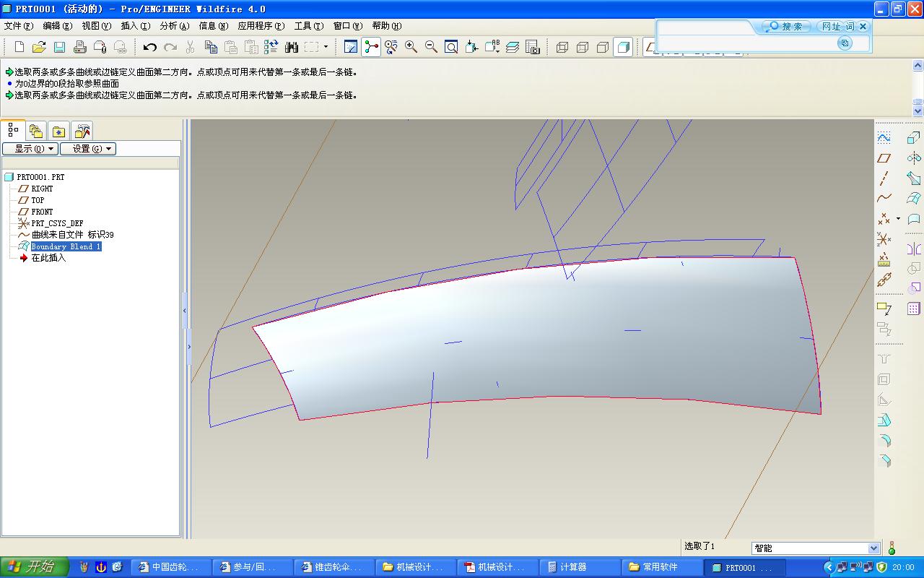The width and height of the screenshot is (924, 578).
Task: Open the 分析 menu
Action: 174,26
